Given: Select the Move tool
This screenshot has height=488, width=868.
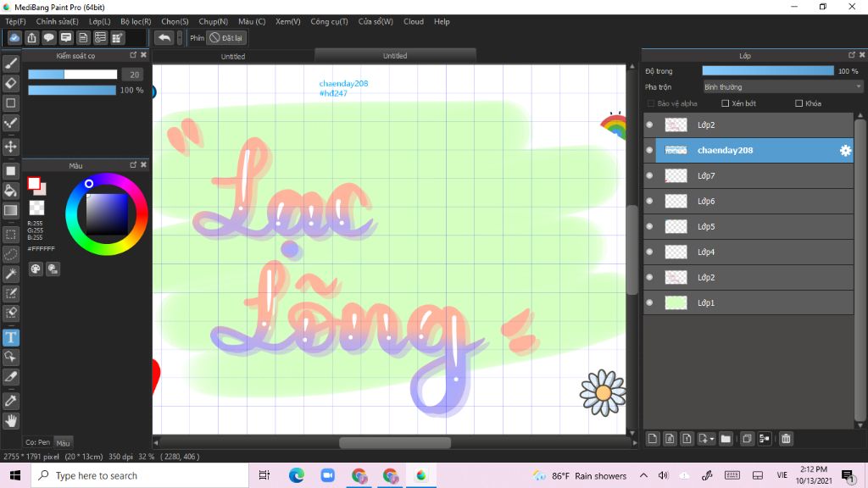Looking at the screenshot, I should pos(10,147).
